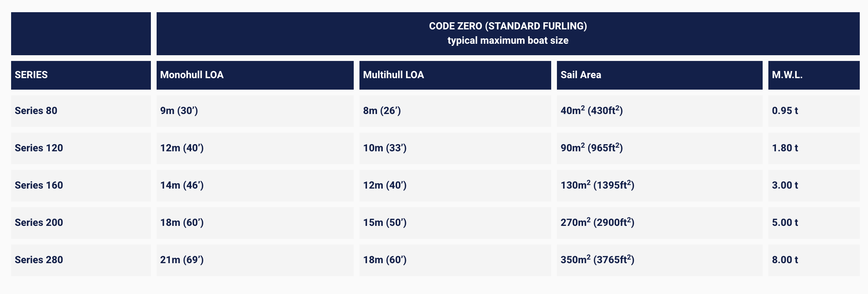
Task: Select the 10m (33') multihull cell
Action: coord(385,148)
